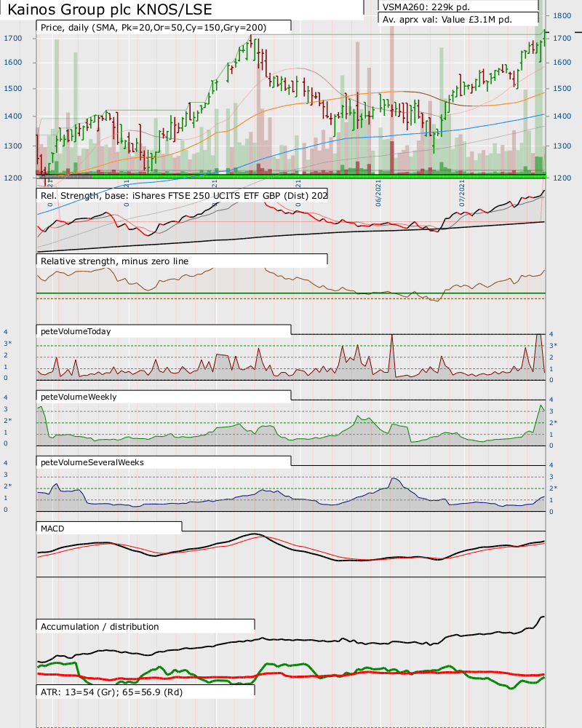Click the 07/2021 date marker
This screenshot has width=582, height=728.
[462, 193]
